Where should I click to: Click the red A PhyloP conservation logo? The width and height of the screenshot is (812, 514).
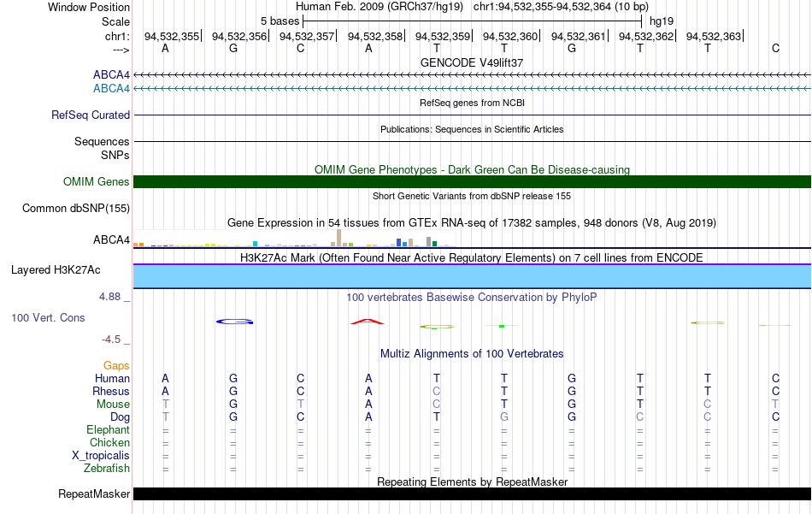point(368,322)
